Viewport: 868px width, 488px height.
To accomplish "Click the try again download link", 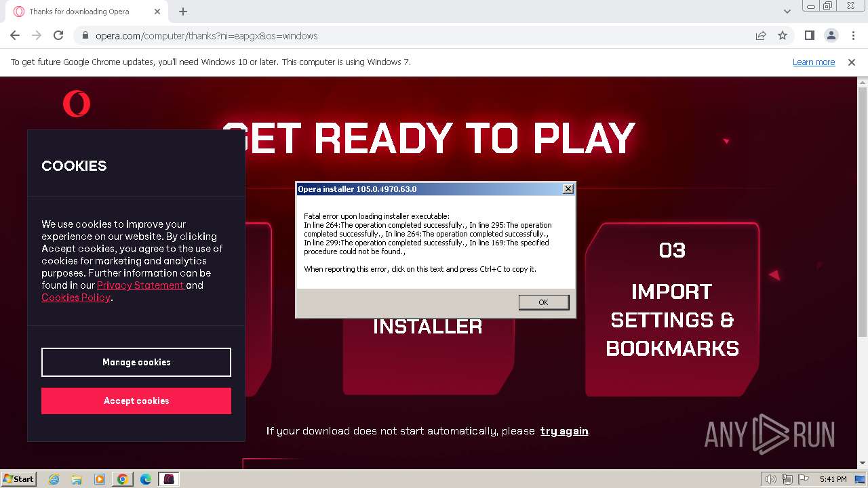I will coord(564,431).
